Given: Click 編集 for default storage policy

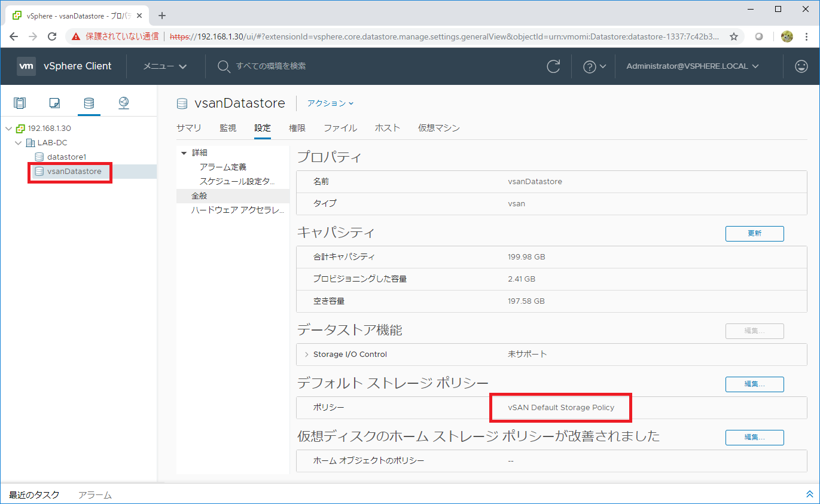Looking at the screenshot, I should click(754, 384).
